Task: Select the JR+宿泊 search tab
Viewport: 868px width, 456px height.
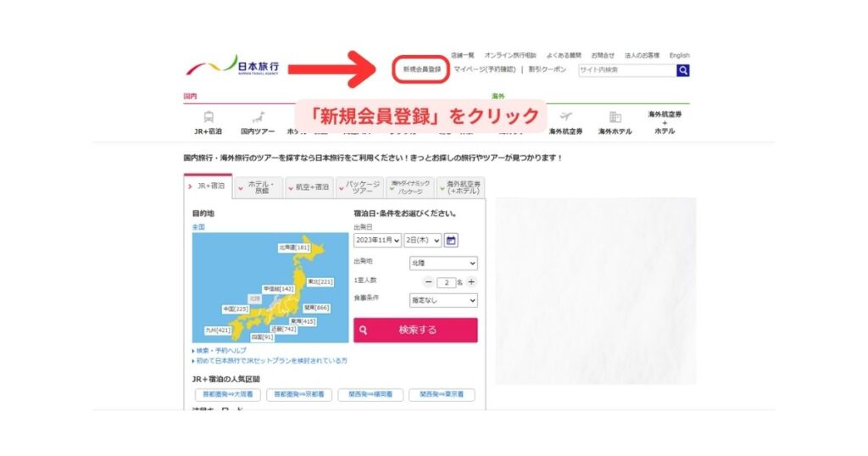Action: (209, 186)
